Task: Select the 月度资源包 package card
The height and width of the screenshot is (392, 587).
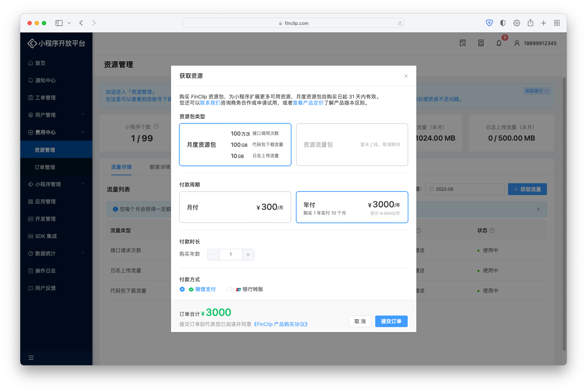Action: (235, 145)
